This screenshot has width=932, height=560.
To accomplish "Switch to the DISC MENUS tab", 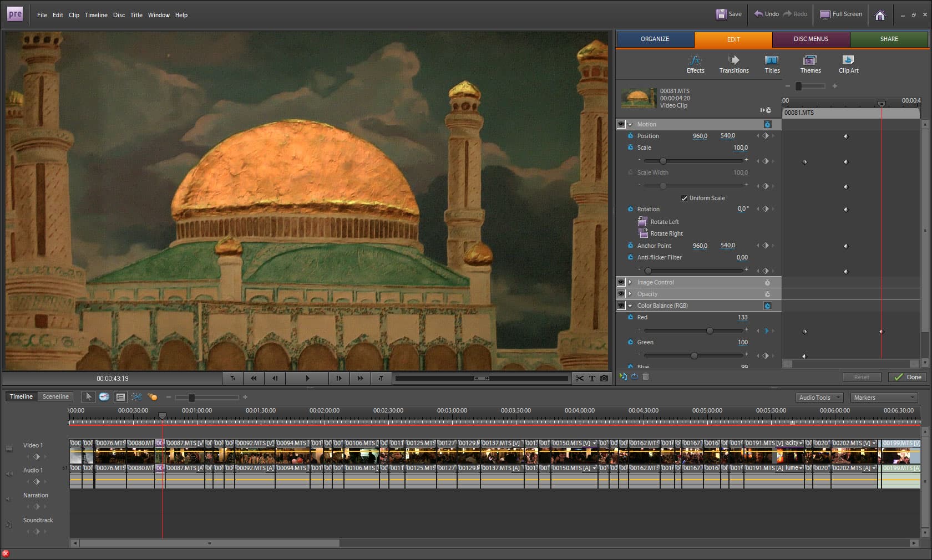I will point(811,39).
